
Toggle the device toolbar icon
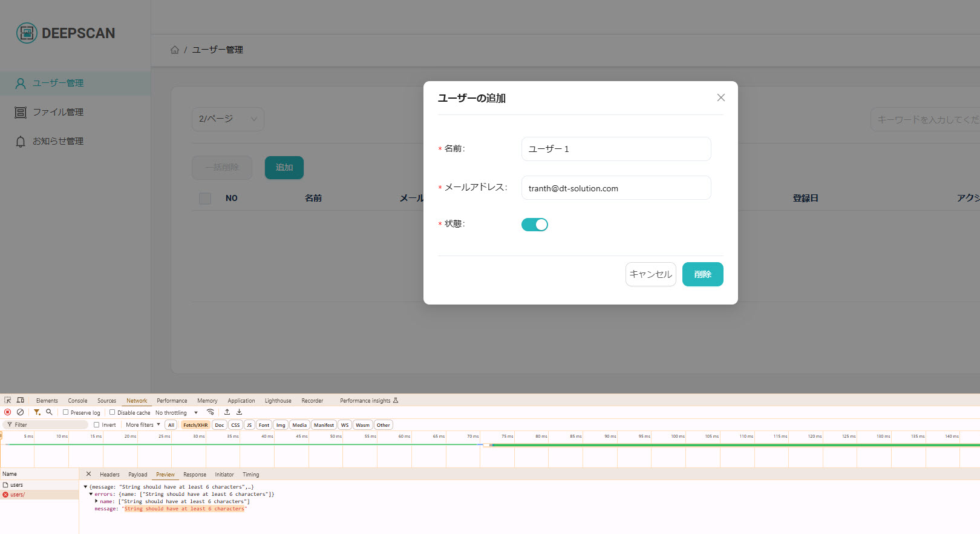21,400
